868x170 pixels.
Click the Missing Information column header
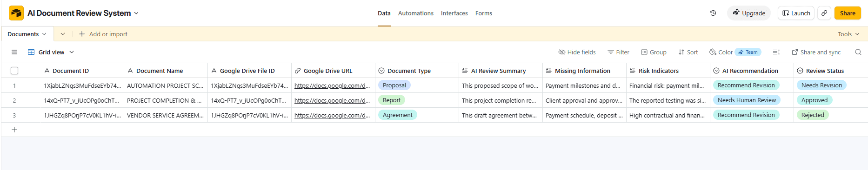pyautogui.click(x=585, y=71)
